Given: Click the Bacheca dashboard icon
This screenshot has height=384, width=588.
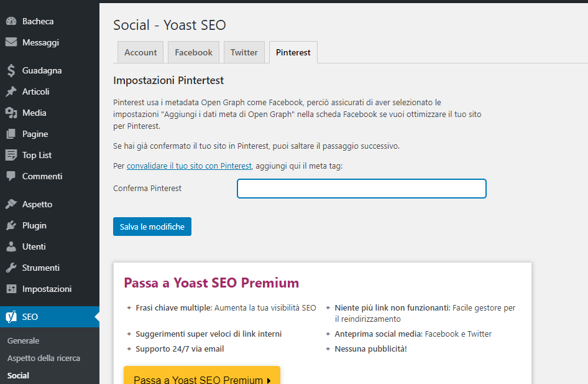Looking at the screenshot, I should tap(11, 21).
